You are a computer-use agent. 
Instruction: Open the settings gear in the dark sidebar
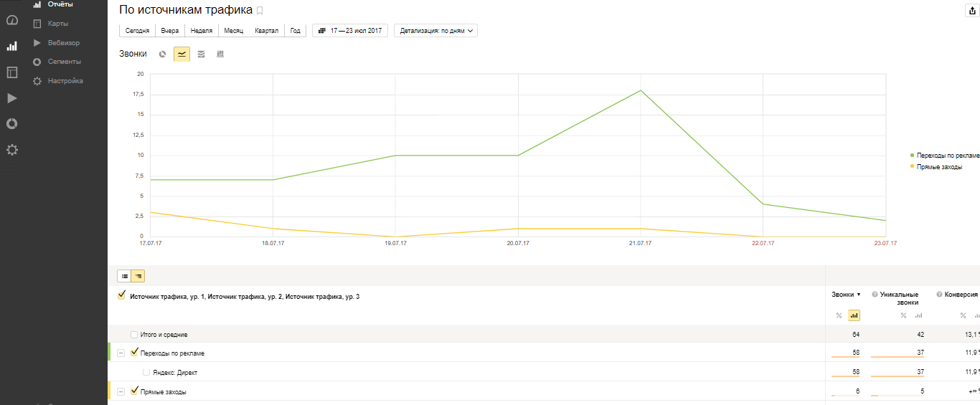click(12, 150)
